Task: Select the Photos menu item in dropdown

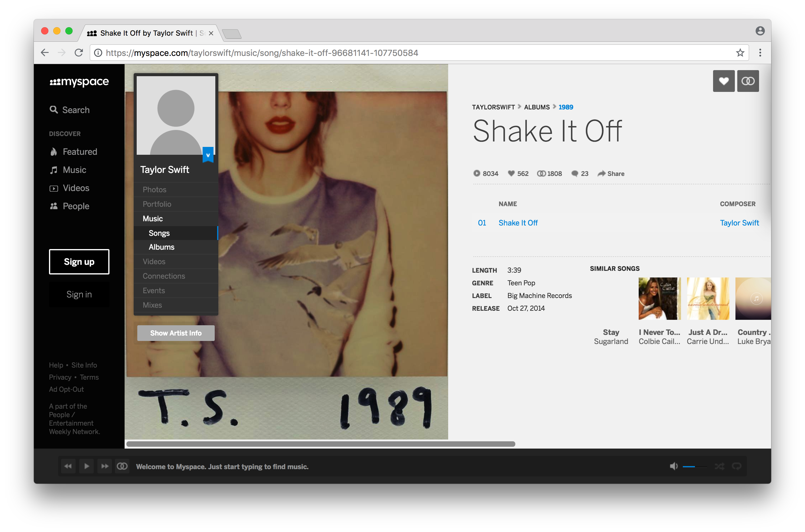Action: point(155,190)
